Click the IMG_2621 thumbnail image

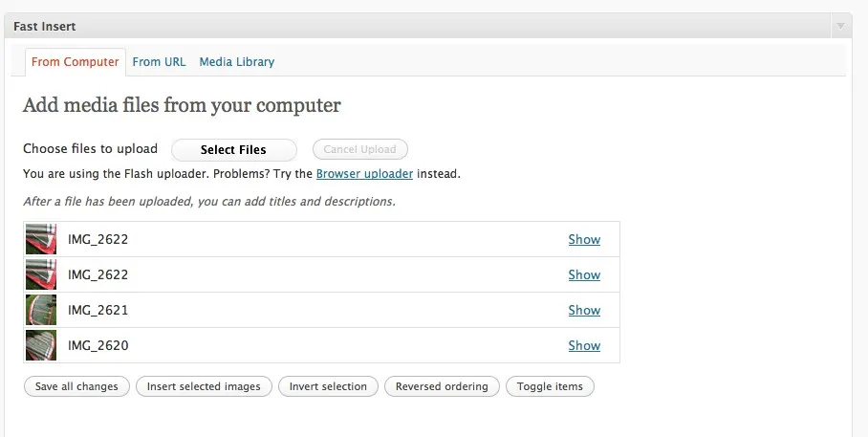41,310
